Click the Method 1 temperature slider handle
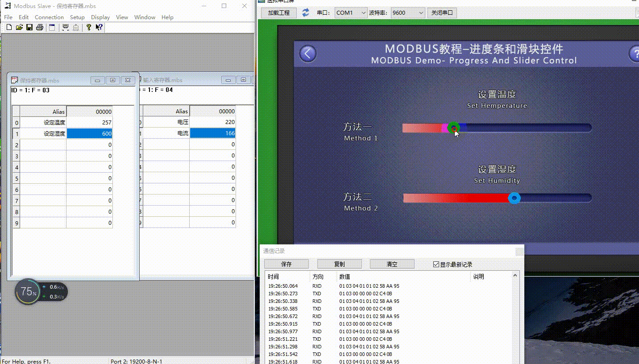 [453, 128]
